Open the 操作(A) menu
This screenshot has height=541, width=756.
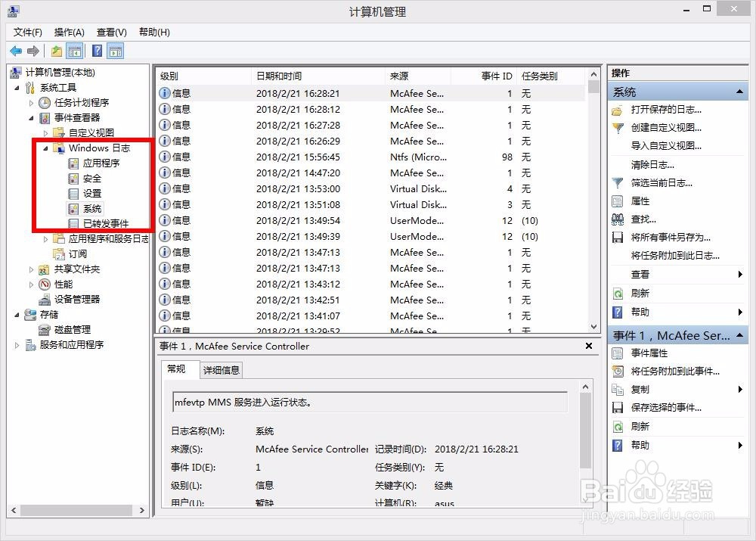click(69, 32)
